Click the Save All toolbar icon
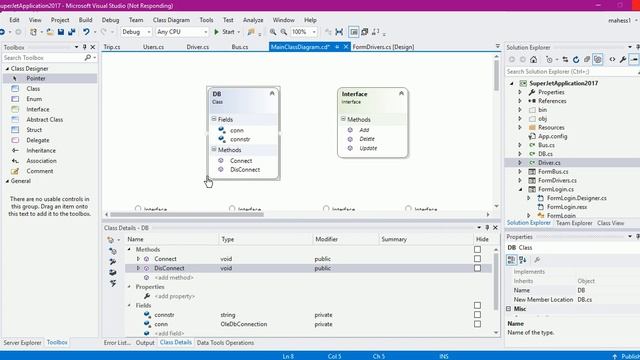 (71, 32)
